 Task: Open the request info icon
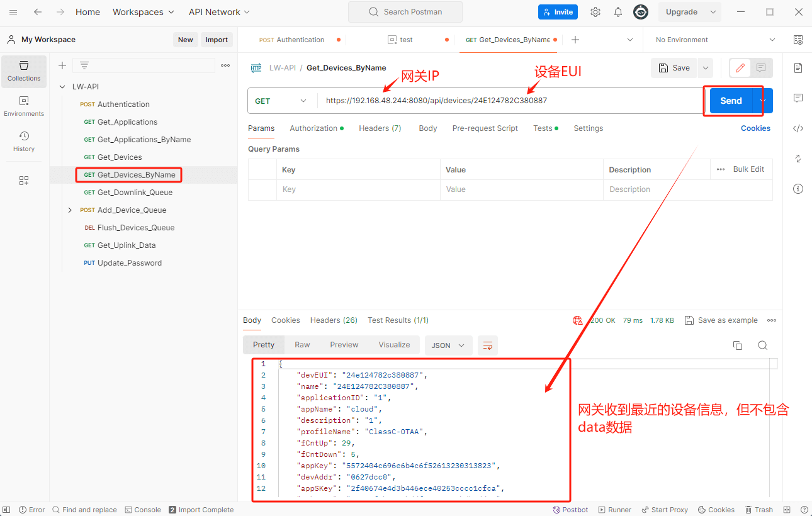point(798,189)
